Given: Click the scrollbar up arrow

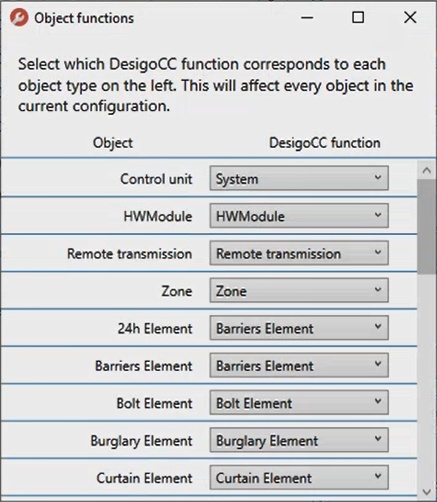Looking at the screenshot, I should [427, 170].
